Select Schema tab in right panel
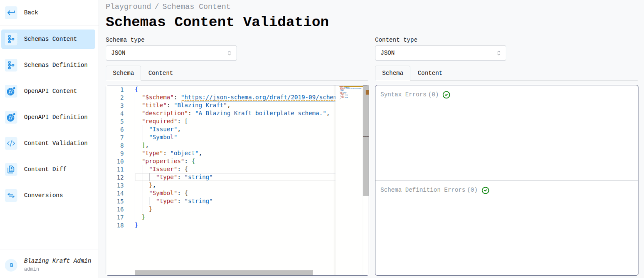 pyautogui.click(x=393, y=73)
